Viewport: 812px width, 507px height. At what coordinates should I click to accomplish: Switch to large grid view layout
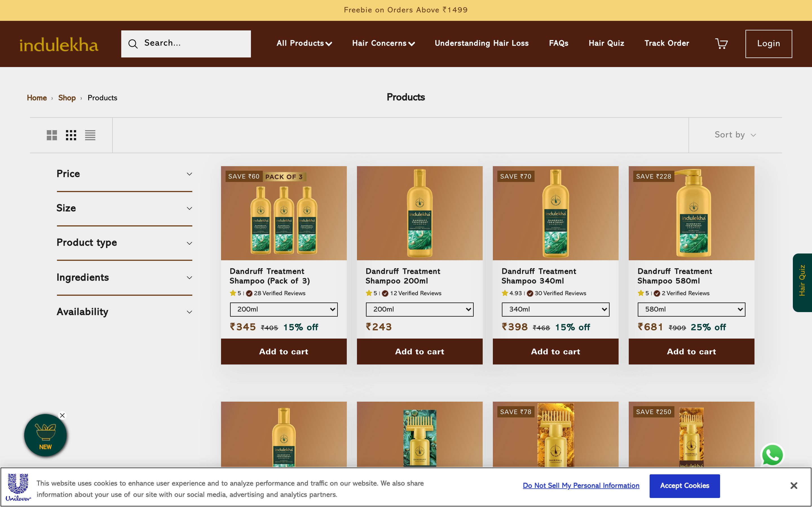[x=51, y=135]
